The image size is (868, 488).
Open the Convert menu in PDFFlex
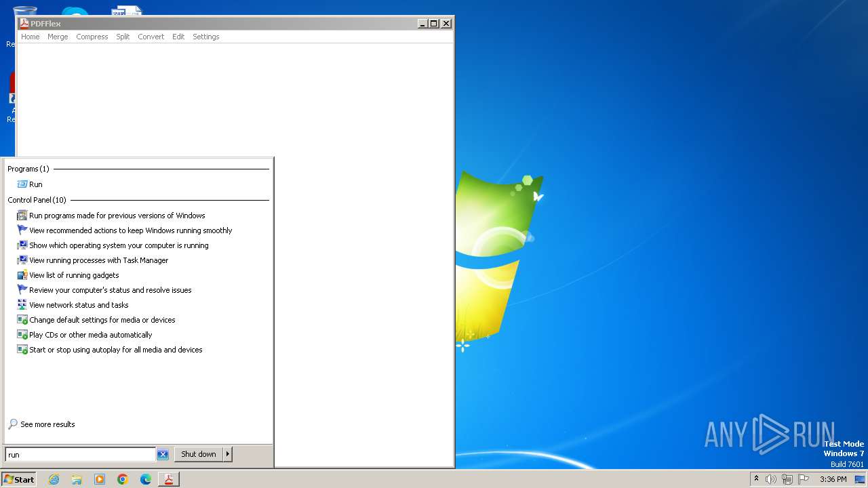point(151,37)
